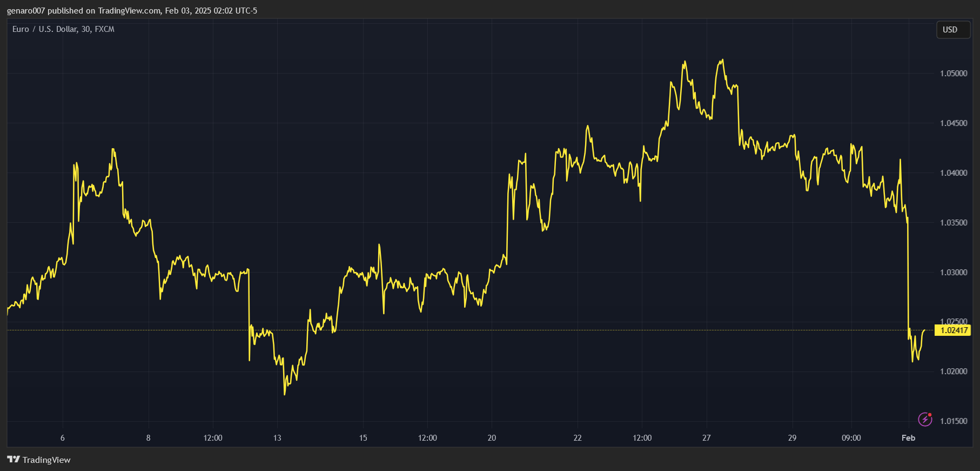Click date 6 on time axis
Image resolution: width=980 pixels, height=471 pixels.
pos(63,438)
